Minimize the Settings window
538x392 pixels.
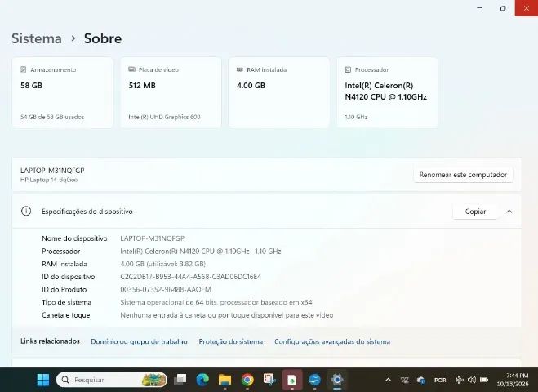coord(480,8)
